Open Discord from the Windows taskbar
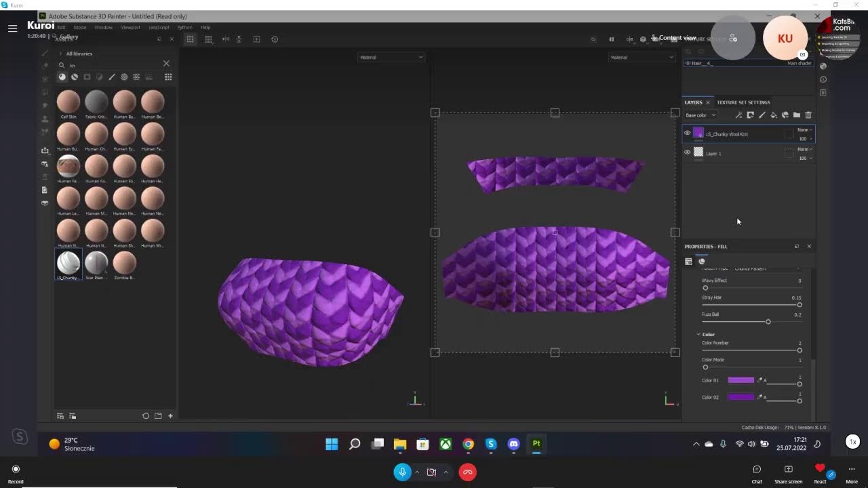 coord(513,444)
